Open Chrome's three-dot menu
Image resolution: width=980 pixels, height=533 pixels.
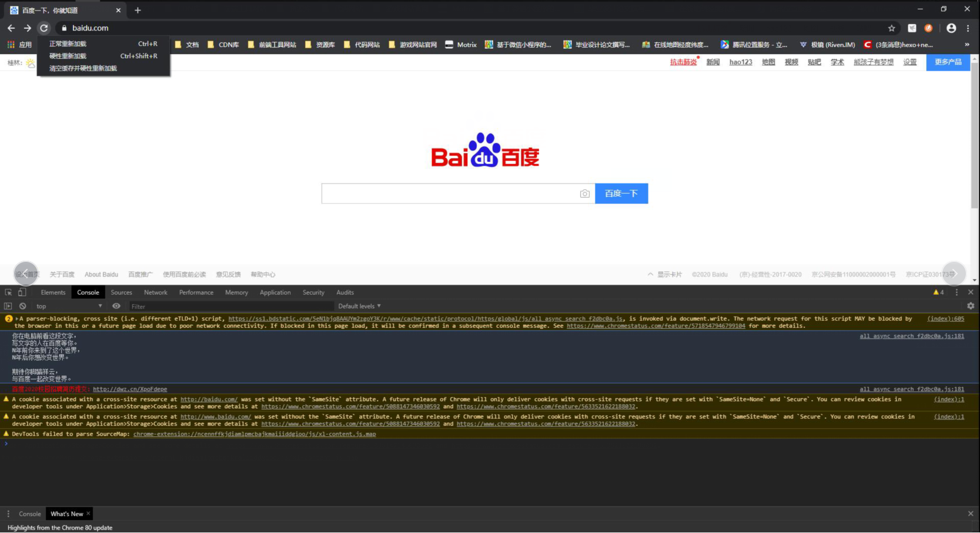pyautogui.click(x=968, y=28)
